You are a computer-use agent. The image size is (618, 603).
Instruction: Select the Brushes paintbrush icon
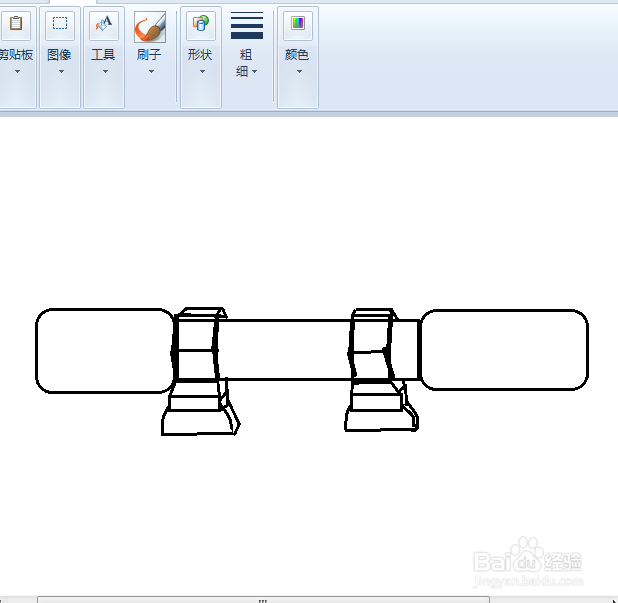coord(150,26)
